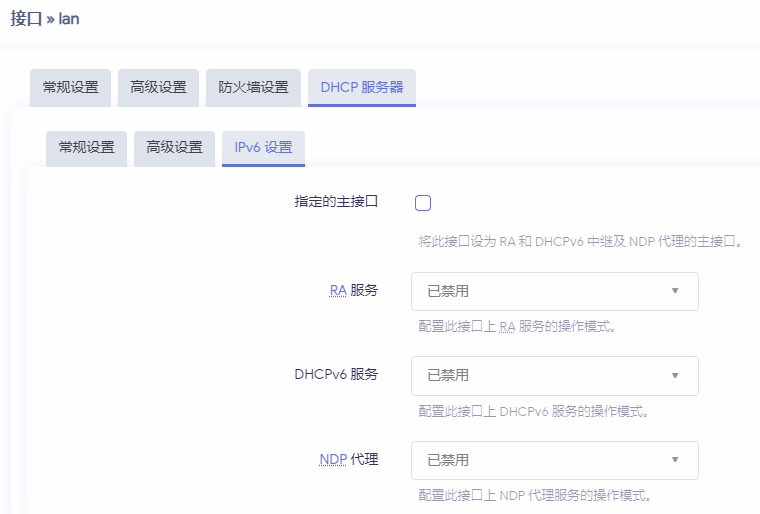Click the underlined NDP abbreviation in the label
Image resolution: width=760 pixels, height=514 pixels.
pyautogui.click(x=333, y=460)
